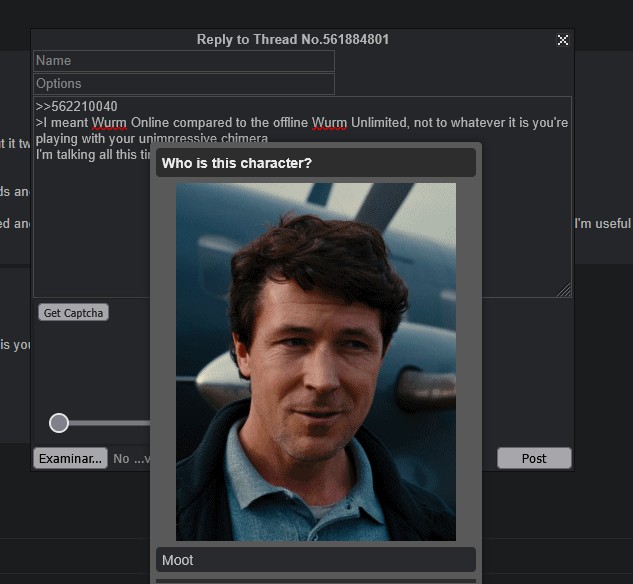Click the Reply to Thread No.561884801 title
The height and width of the screenshot is (584, 633).
coord(293,40)
